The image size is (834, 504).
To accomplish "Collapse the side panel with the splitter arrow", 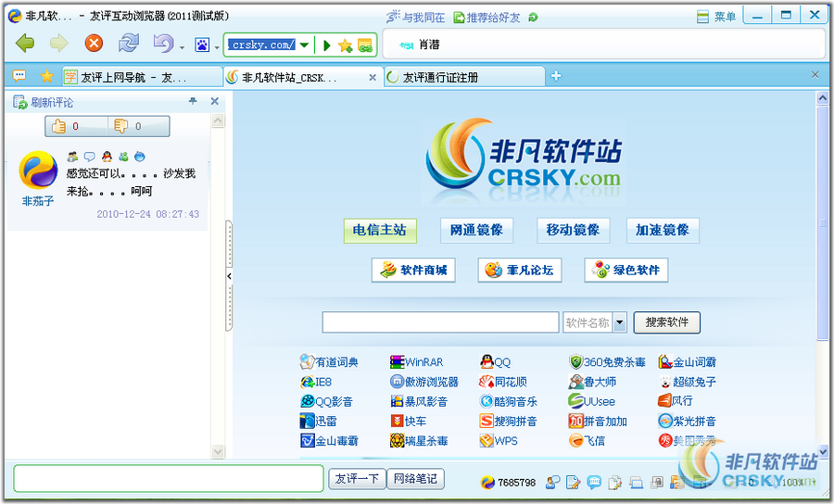I will [x=229, y=276].
